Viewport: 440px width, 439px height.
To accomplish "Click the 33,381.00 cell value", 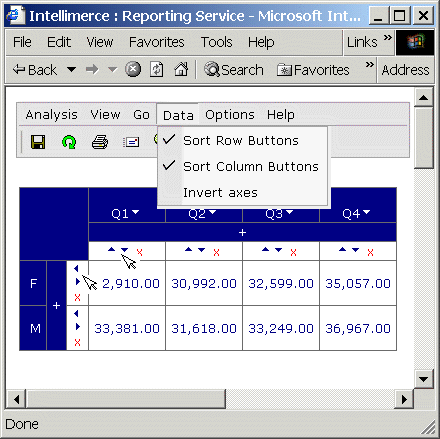I will (x=127, y=329).
